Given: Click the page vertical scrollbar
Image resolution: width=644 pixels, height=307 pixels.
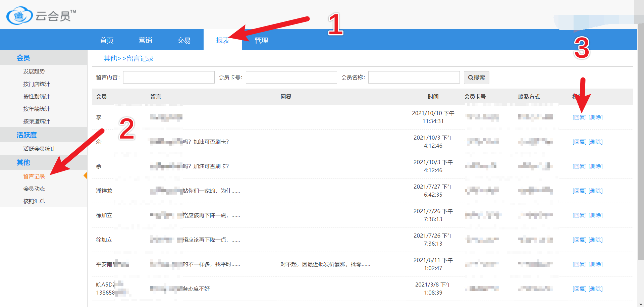Looking at the screenshot, I should (x=641, y=141).
